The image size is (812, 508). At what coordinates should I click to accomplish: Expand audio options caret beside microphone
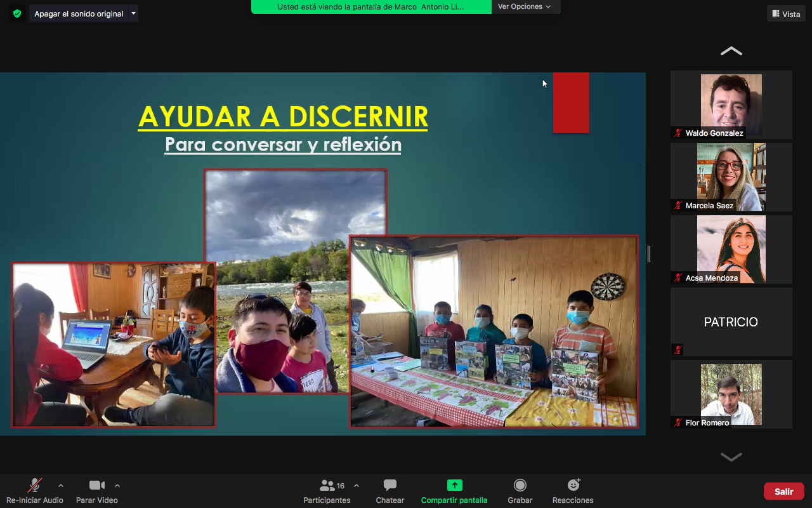61,486
